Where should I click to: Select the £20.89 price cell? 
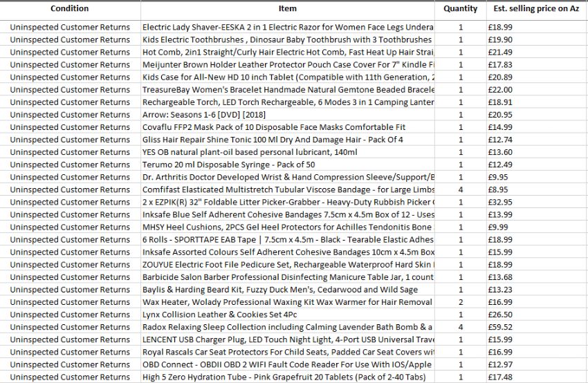537,77
